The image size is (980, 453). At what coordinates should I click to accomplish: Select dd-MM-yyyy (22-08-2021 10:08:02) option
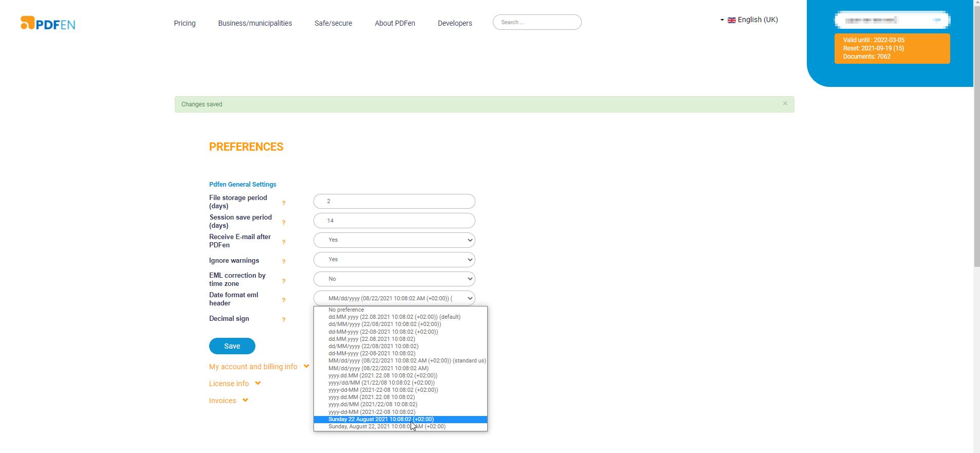point(400,353)
